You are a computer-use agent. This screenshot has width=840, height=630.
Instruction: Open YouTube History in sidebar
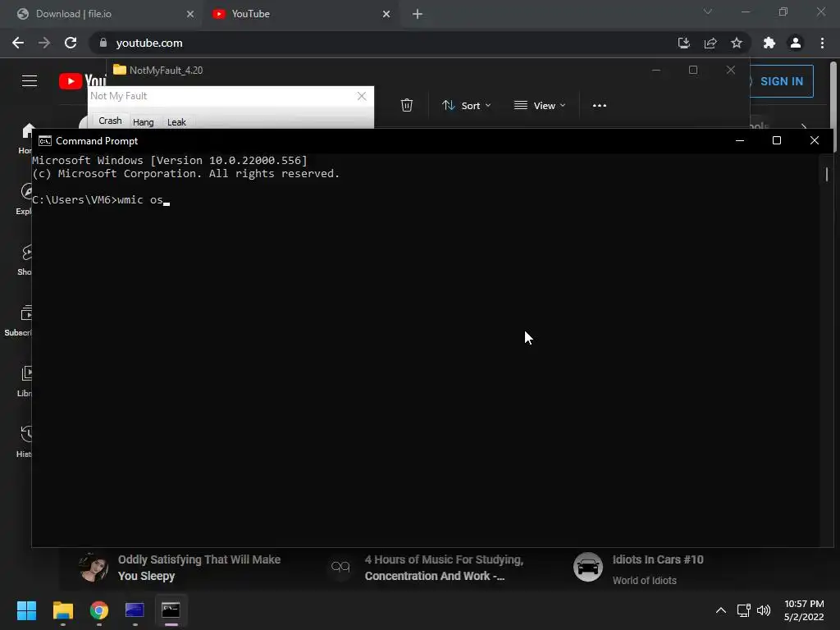click(x=25, y=442)
